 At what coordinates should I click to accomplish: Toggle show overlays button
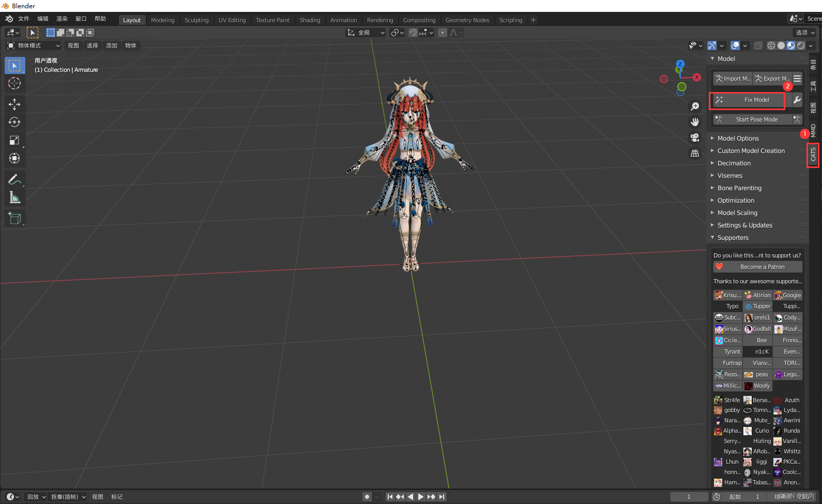click(735, 45)
